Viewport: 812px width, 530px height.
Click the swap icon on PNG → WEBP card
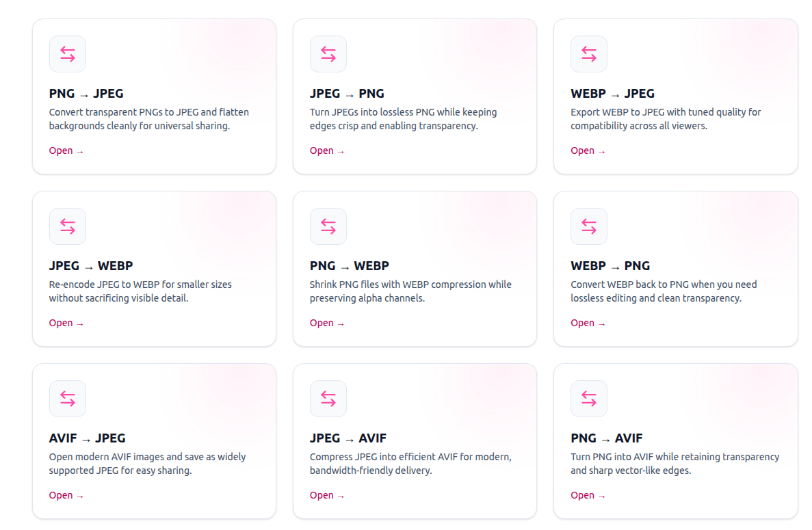[x=328, y=226]
